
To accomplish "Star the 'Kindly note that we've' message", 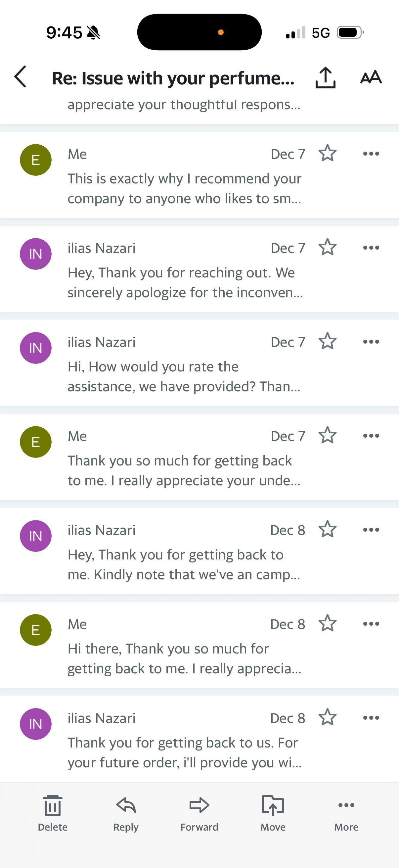I will pyautogui.click(x=327, y=530).
